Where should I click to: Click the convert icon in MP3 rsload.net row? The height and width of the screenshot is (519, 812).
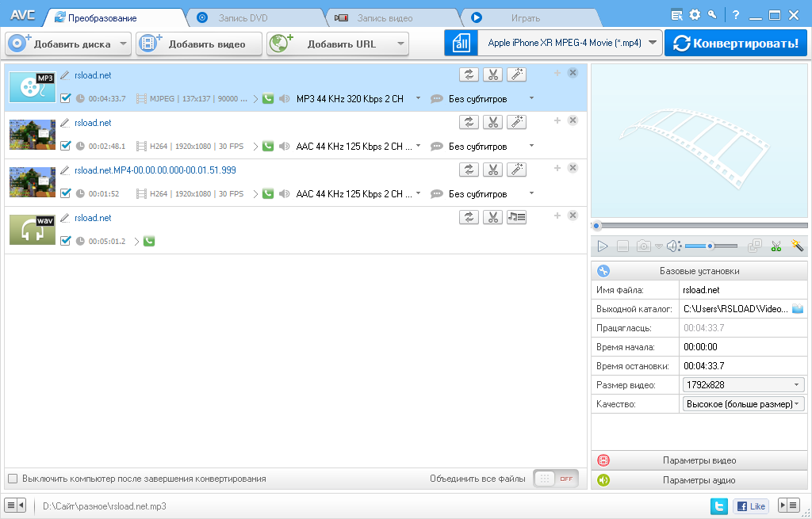tap(469, 74)
